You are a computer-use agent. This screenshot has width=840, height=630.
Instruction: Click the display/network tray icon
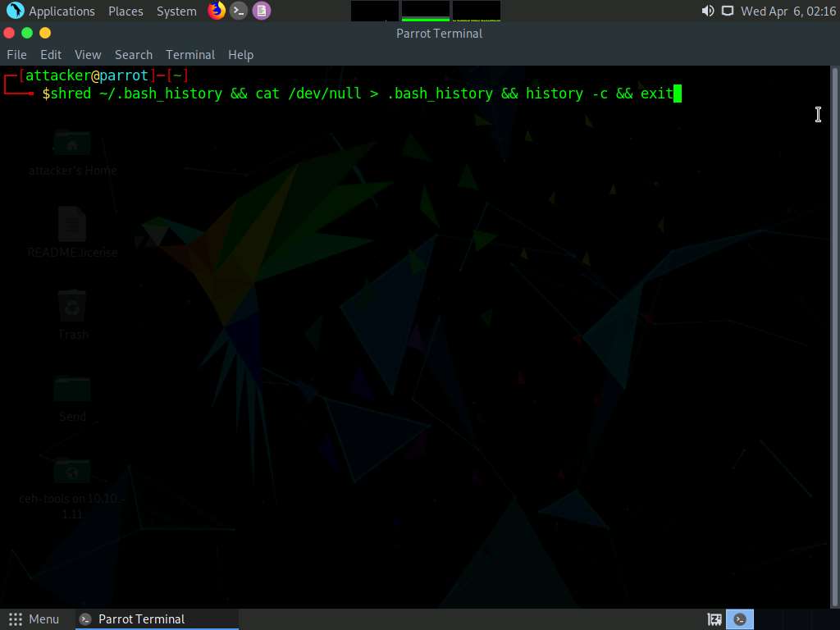click(727, 11)
